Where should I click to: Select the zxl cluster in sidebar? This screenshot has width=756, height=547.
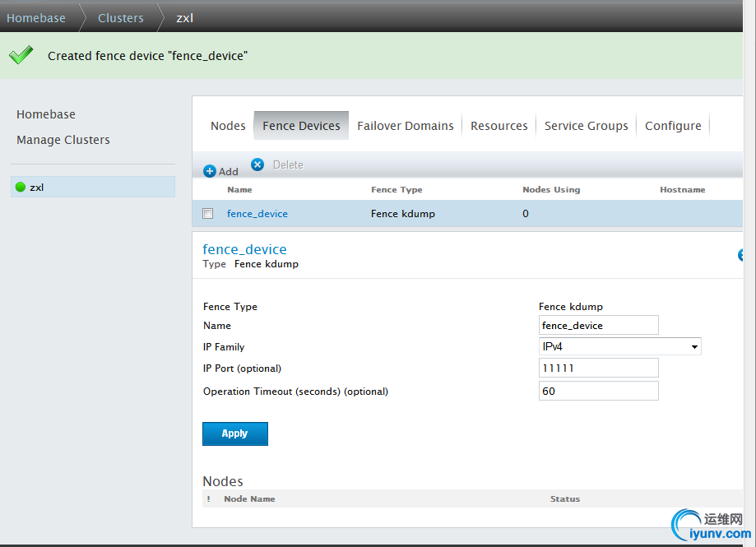point(93,187)
